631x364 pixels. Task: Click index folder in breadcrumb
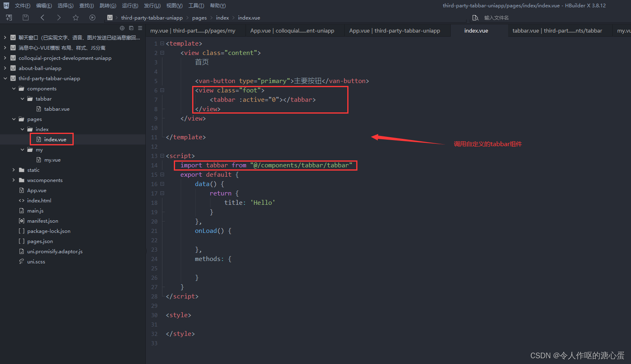[x=222, y=18]
